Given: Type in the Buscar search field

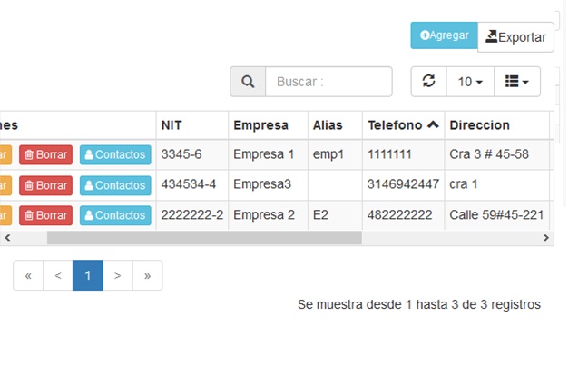Looking at the screenshot, I should [328, 82].
